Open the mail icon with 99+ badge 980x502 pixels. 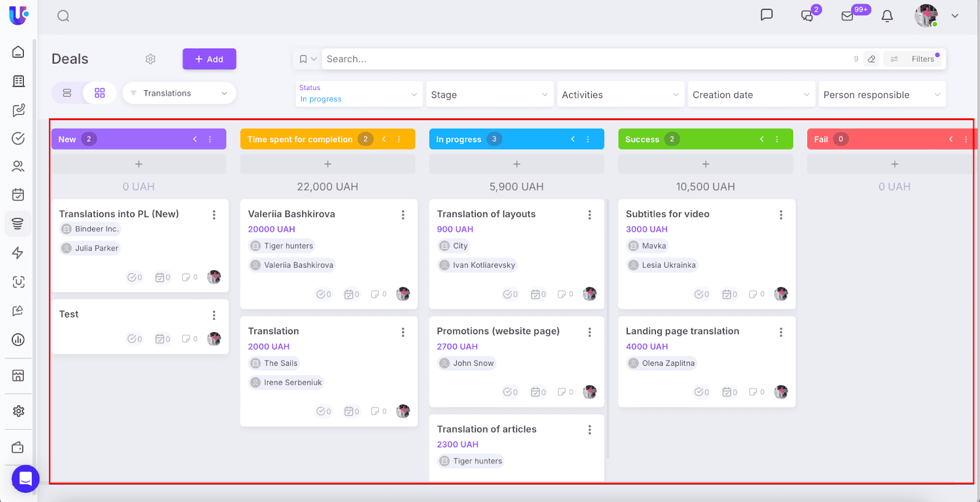point(847,16)
